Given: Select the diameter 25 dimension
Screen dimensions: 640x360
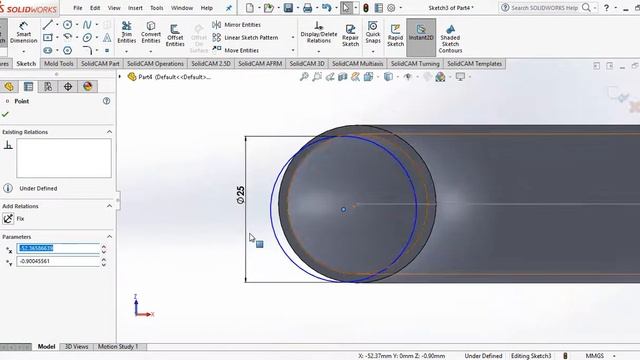Looking at the screenshot, I should (241, 195).
